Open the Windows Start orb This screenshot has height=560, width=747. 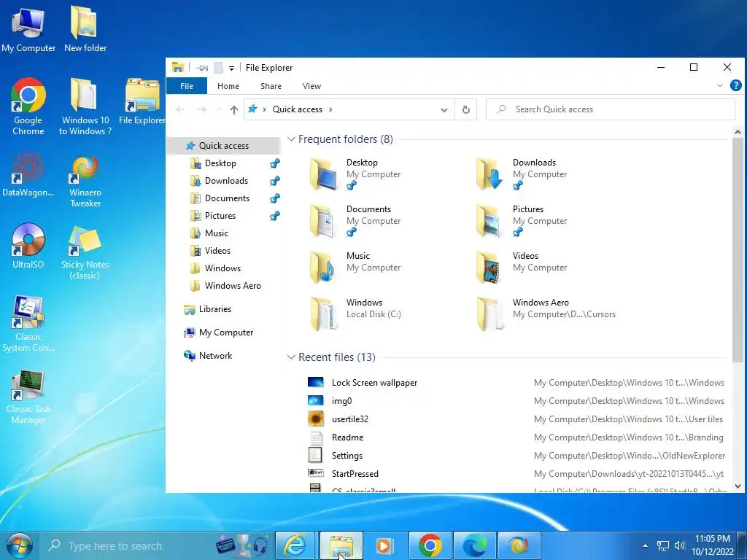[20, 545]
